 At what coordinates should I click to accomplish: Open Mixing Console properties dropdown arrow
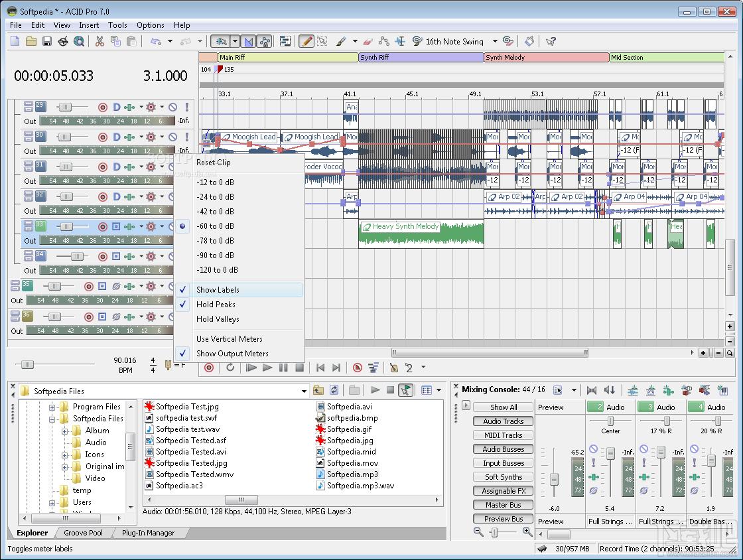point(574,390)
